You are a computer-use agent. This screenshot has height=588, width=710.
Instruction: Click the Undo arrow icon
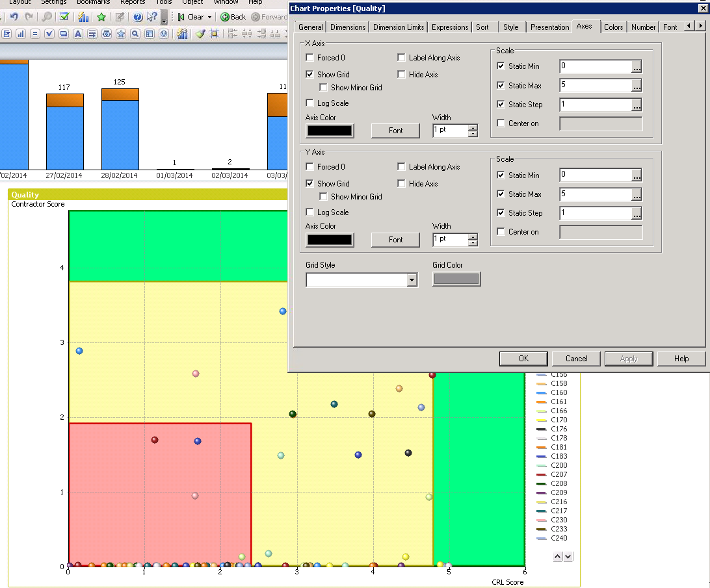click(x=14, y=17)
